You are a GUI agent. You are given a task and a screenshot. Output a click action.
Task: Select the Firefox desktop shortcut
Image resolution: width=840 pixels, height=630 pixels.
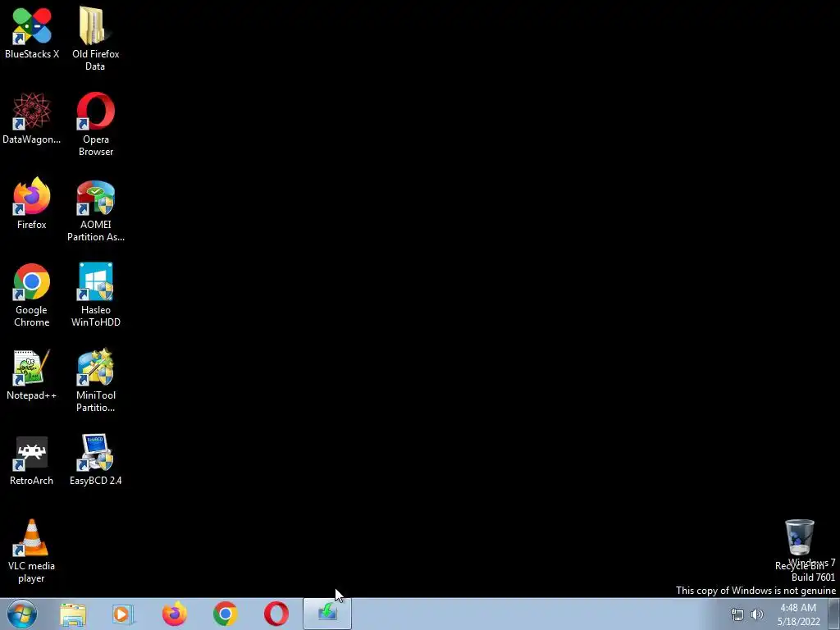(x=32, y=203)
